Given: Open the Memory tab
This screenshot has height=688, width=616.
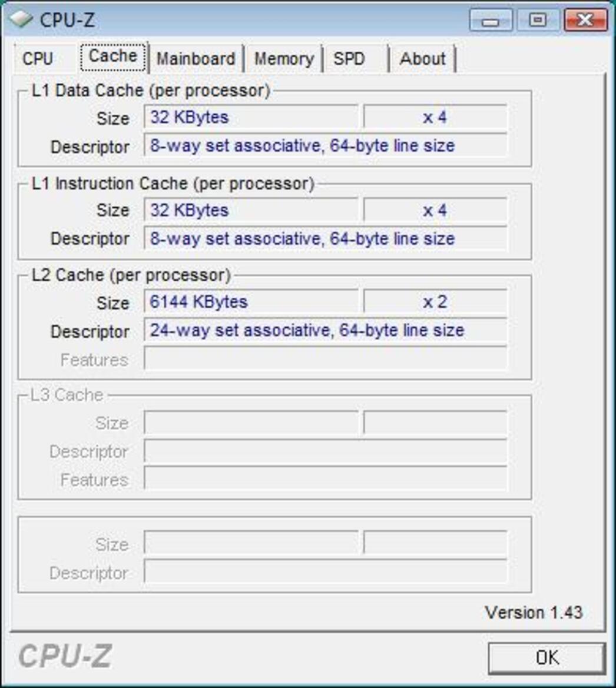Looking at the screenshot, I should coord(284,58).
